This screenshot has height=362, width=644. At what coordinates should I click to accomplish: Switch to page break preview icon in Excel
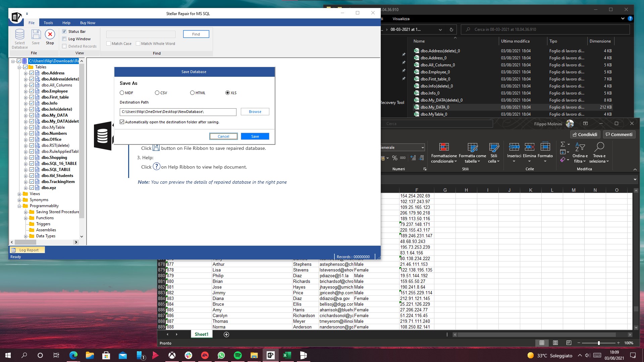click(569, 343)
